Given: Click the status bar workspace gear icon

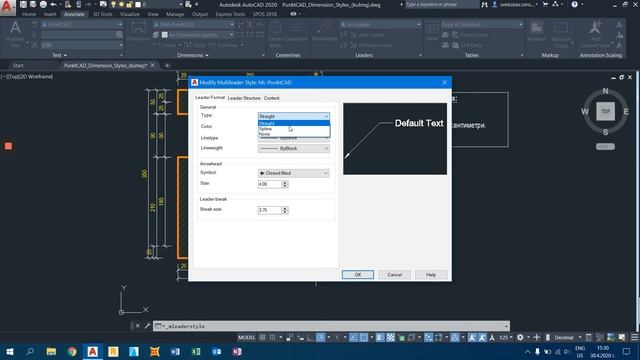Looking at the screenshot, I should click(x=520, y=338).
